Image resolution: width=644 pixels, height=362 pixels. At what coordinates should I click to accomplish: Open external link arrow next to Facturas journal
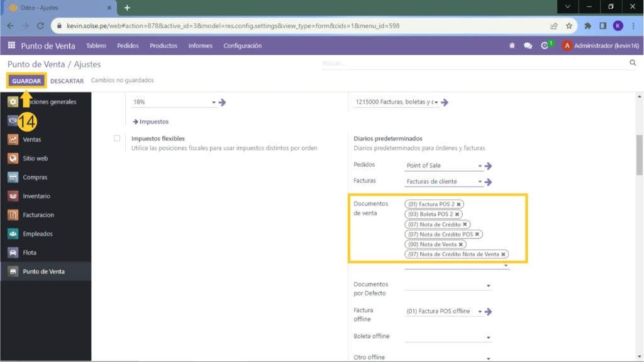click(x=488, y=182)
